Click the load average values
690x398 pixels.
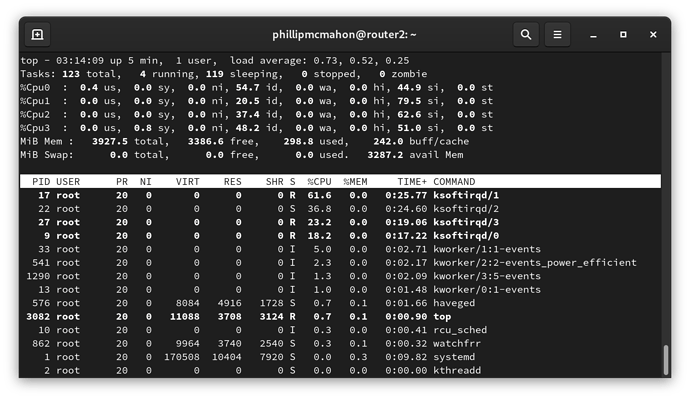361,60
